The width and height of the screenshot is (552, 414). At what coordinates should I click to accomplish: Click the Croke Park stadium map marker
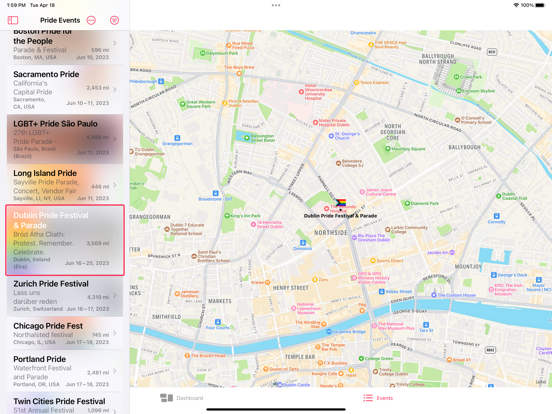(x=456, y=76)
